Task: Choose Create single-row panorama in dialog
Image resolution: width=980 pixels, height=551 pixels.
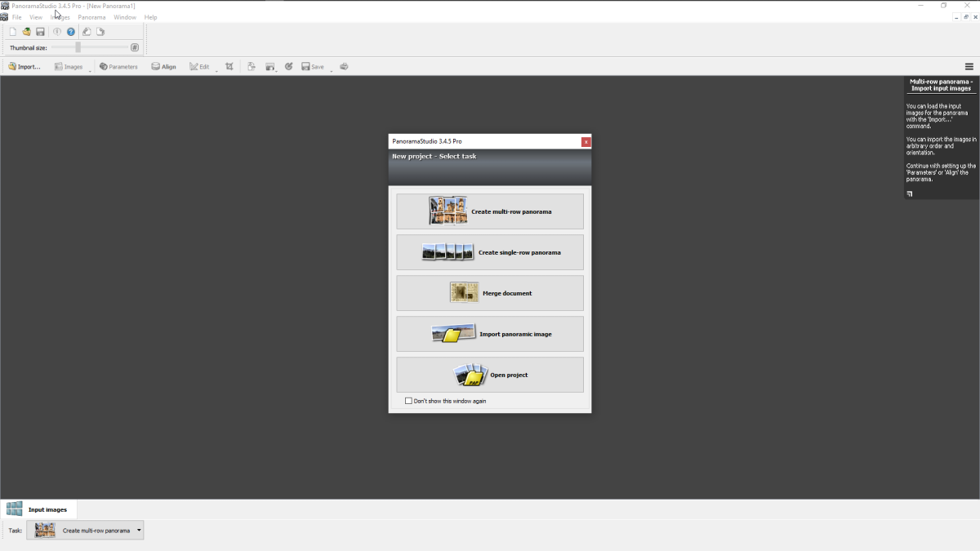Action: click(490, 252)
